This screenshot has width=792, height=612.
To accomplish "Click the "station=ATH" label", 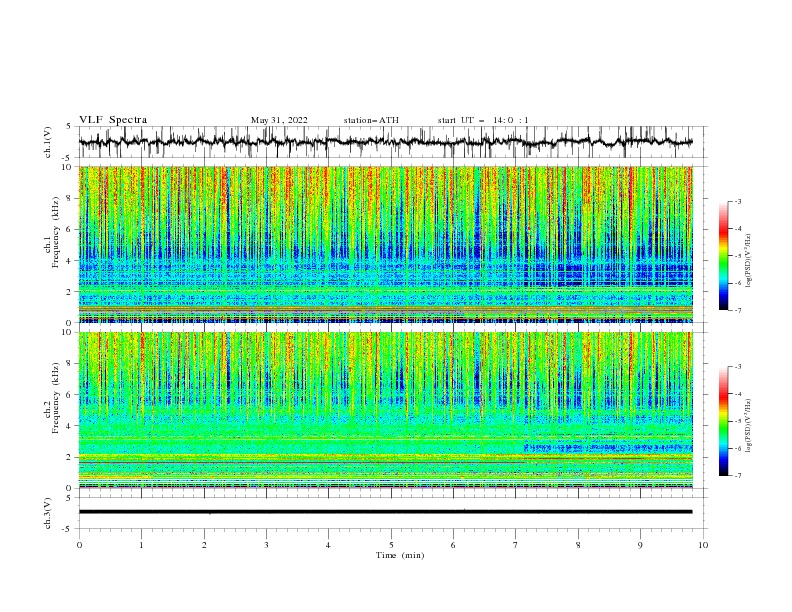I will click(x=371, y=120).
